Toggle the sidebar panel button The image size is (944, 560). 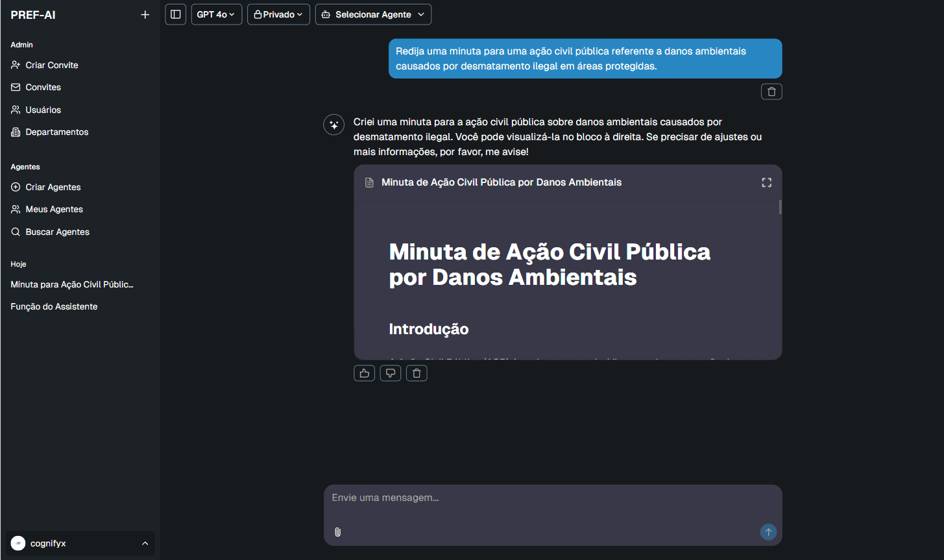[176, 14]
